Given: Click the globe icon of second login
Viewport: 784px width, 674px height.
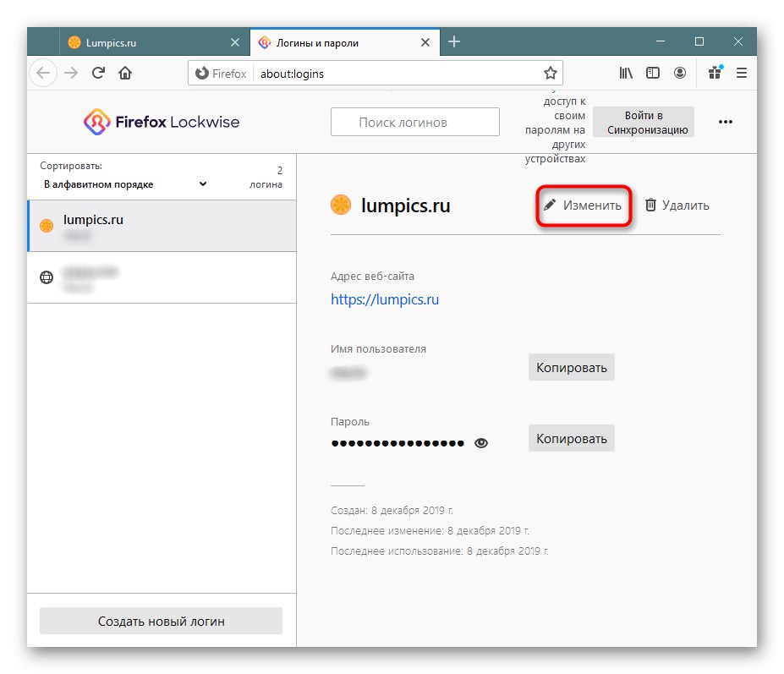Looking at the screenshot, I should [47, 277].
